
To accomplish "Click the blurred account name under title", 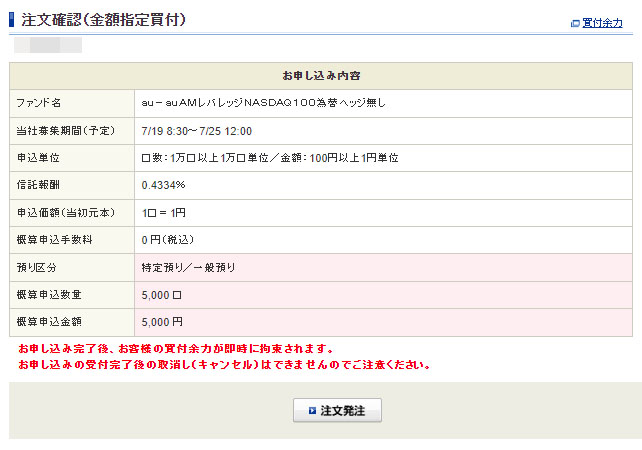I will [x=49, y=45].
